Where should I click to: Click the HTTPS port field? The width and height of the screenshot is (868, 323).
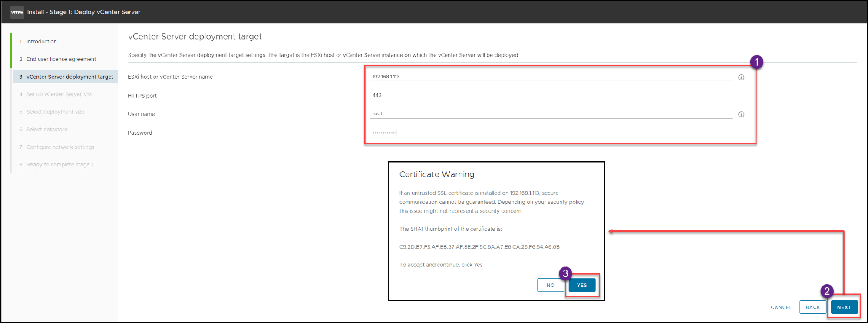pyautogui.click(x=551, y=95)
